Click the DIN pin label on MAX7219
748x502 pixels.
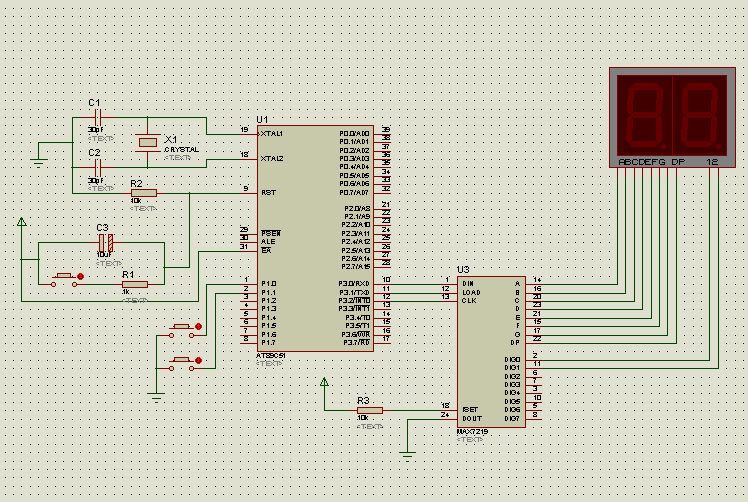click(468, 284)
